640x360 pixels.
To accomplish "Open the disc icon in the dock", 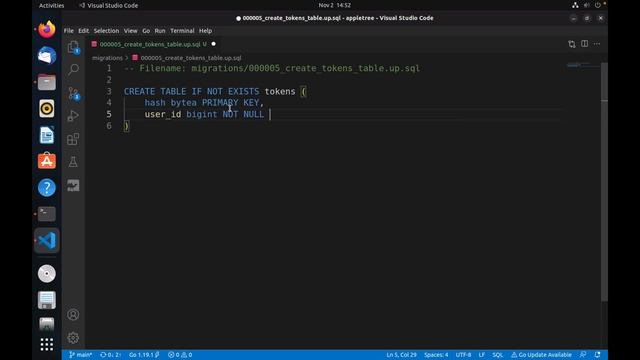I will pyautogui.click(x=47, y=274).
